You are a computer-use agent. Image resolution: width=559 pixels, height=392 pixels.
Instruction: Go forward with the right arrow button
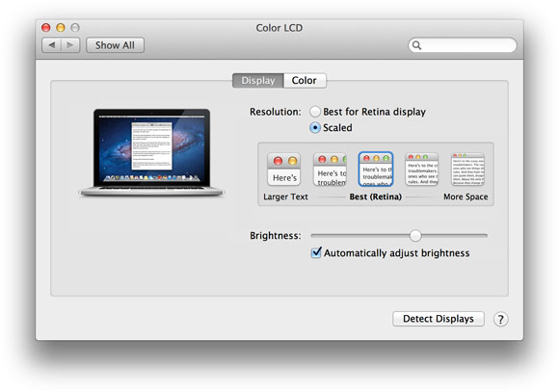click(x=70, y=45)
